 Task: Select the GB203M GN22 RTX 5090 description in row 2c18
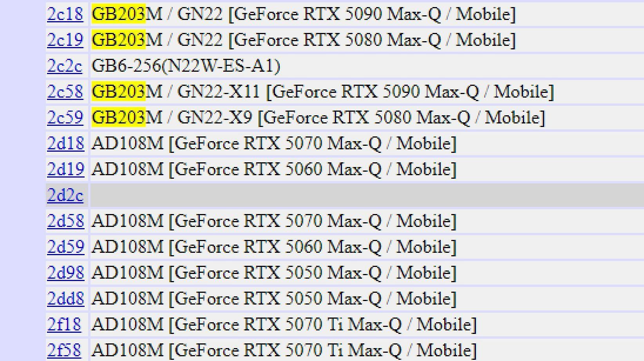[304, 15]
